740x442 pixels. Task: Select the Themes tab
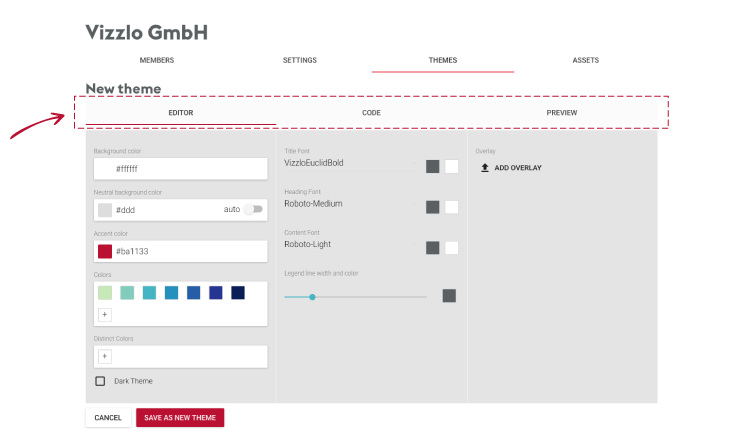443,60
